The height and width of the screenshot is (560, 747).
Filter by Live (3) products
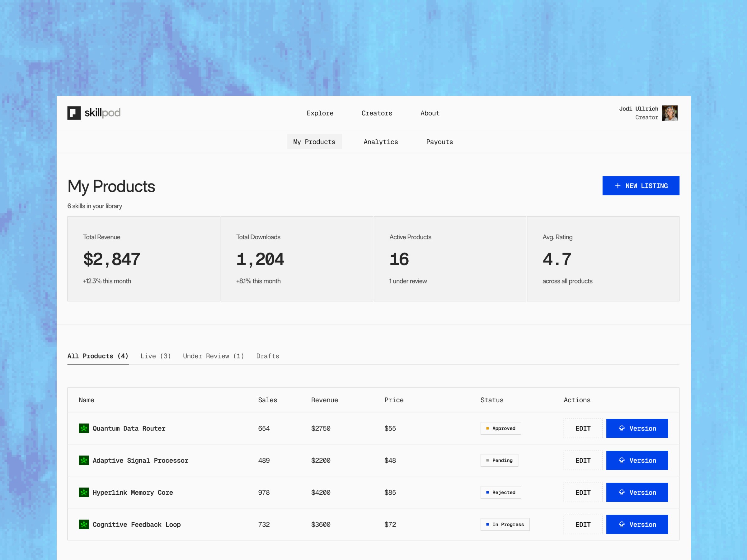155,356
